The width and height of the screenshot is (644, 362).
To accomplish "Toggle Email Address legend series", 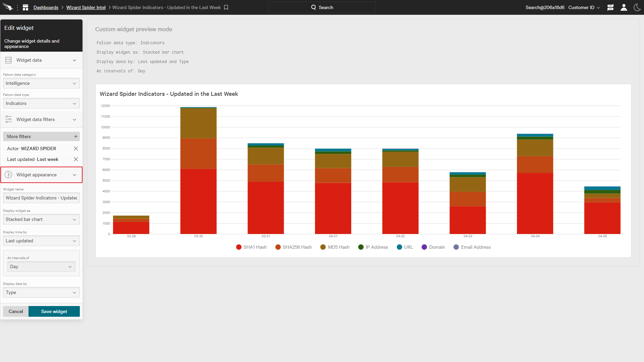I will point(472,247).
